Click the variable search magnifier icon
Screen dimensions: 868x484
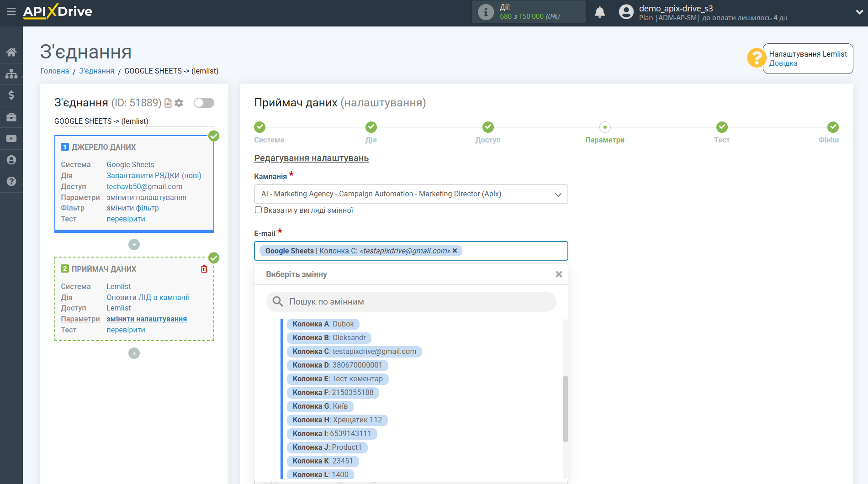[x=277, y=301]
